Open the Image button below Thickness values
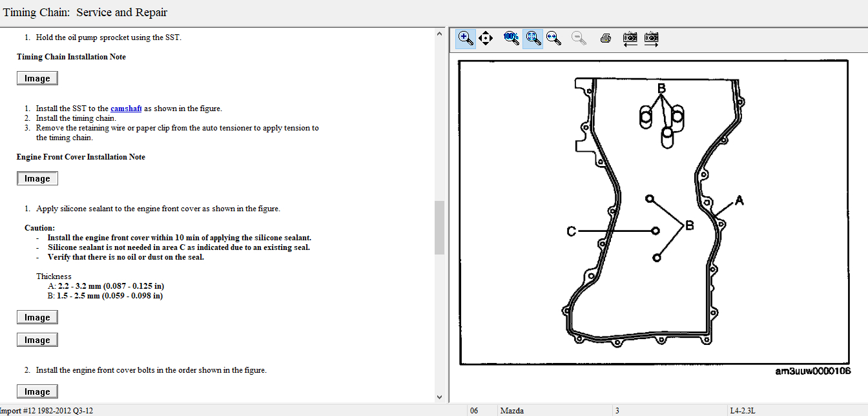The width and height of the screenshot is (868, 416). click(37, 317)
